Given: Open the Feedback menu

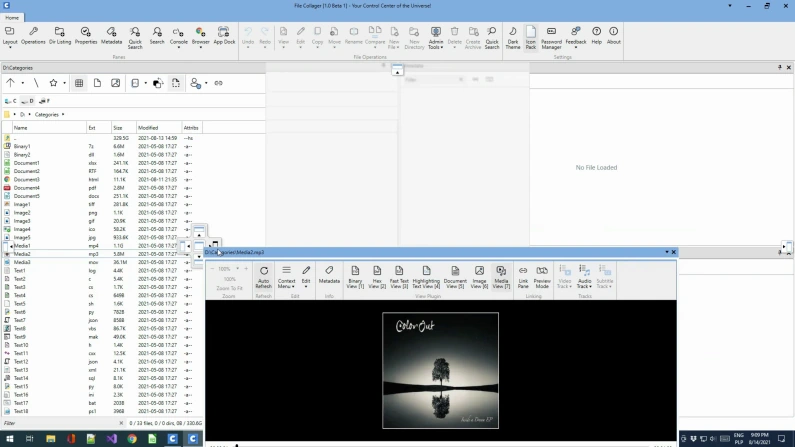Looking at the screenshot, I should 575,38.
